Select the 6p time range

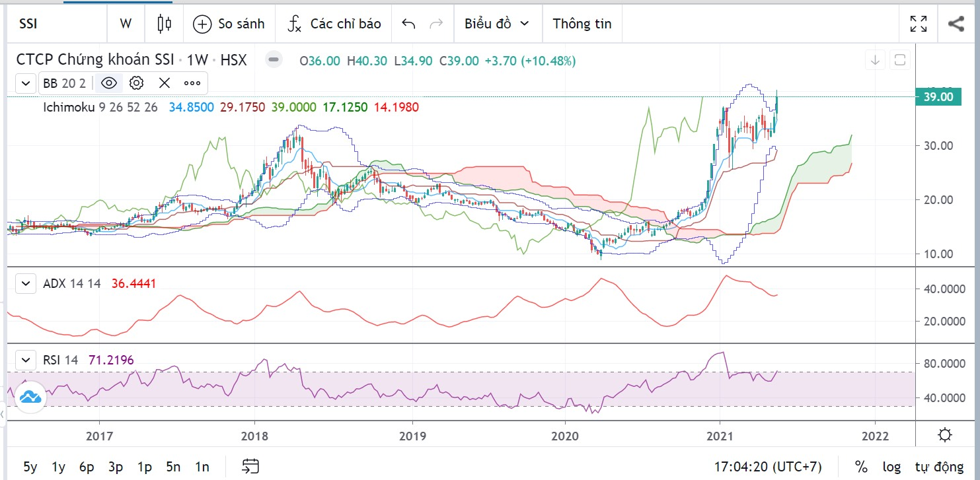87,467
